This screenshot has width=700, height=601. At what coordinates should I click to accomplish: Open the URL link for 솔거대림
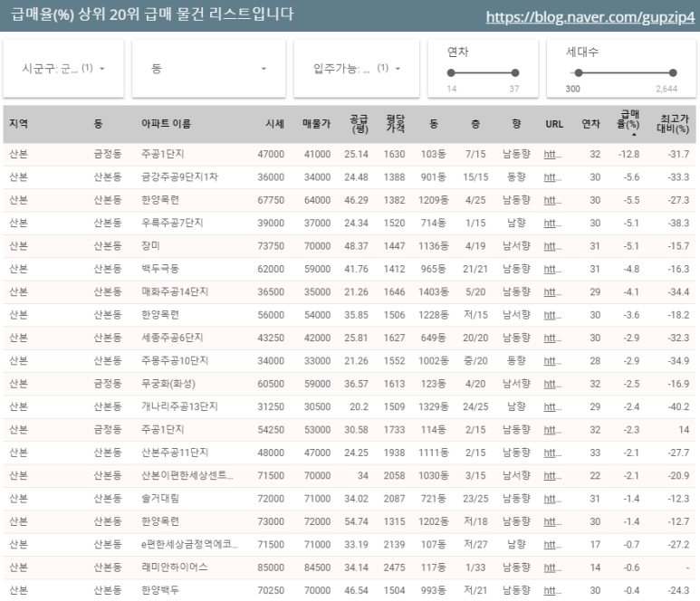click(552, 499)
